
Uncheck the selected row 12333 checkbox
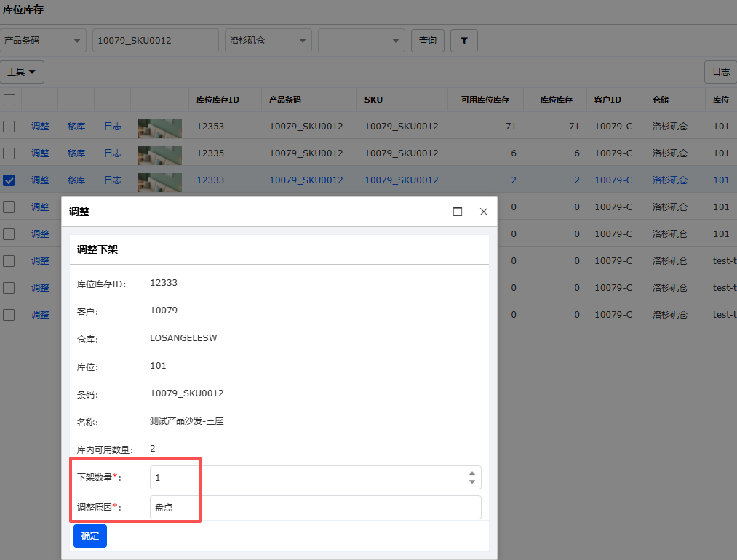tap(9, 180)
